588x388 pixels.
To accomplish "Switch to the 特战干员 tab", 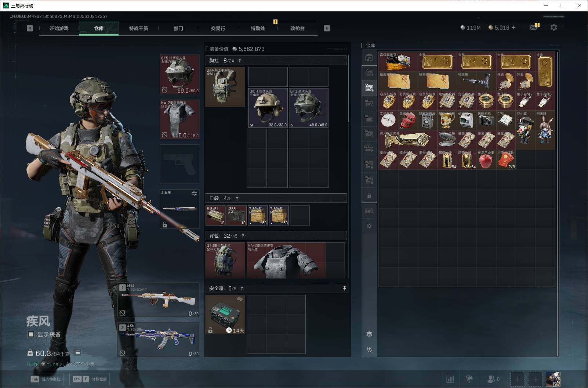I will [x=138, y=28].
